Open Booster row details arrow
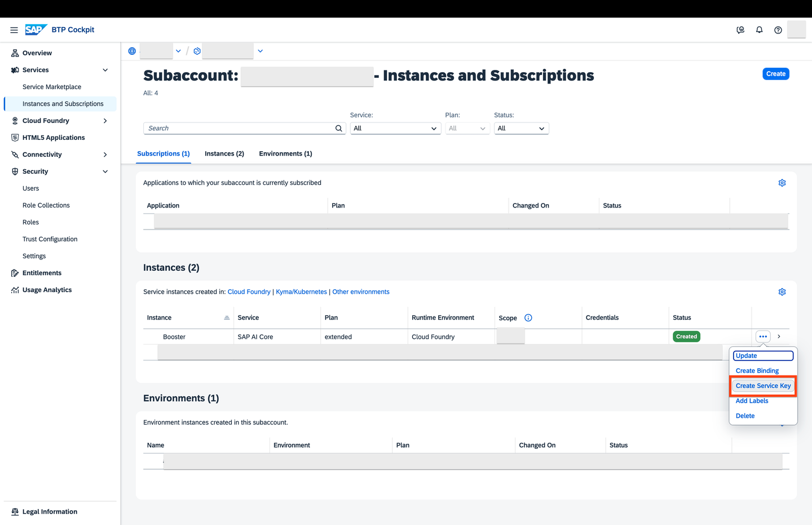 [779, 337]
